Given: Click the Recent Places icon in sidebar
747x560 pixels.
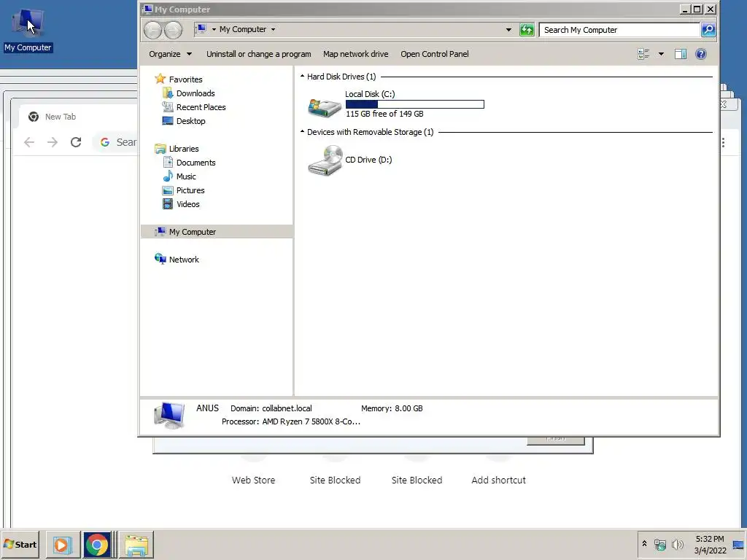Looking at the screenshot, I should coord(167,106).
